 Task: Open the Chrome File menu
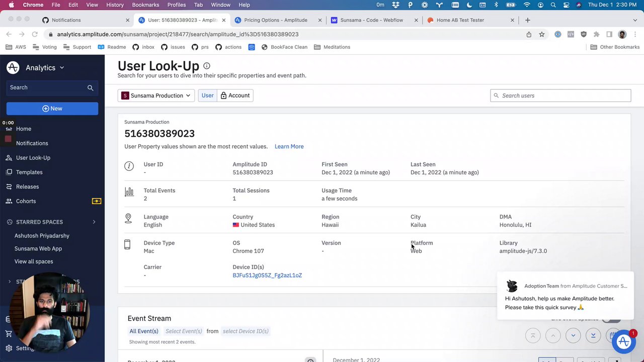[56, 5]
